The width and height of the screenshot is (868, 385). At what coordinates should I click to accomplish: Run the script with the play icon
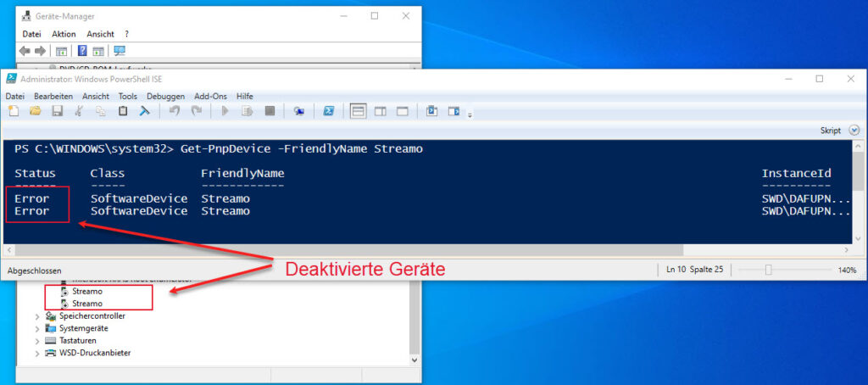coord(225,111)
